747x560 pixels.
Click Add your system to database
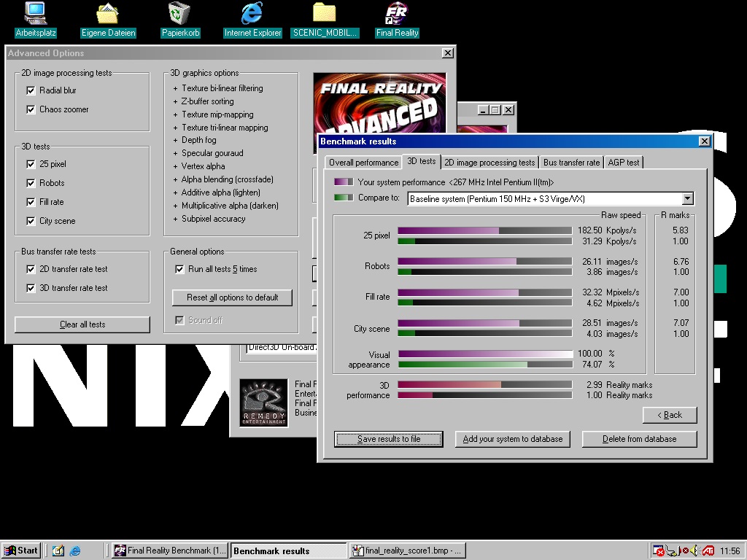pyautogui.click(x=513, y=439)
